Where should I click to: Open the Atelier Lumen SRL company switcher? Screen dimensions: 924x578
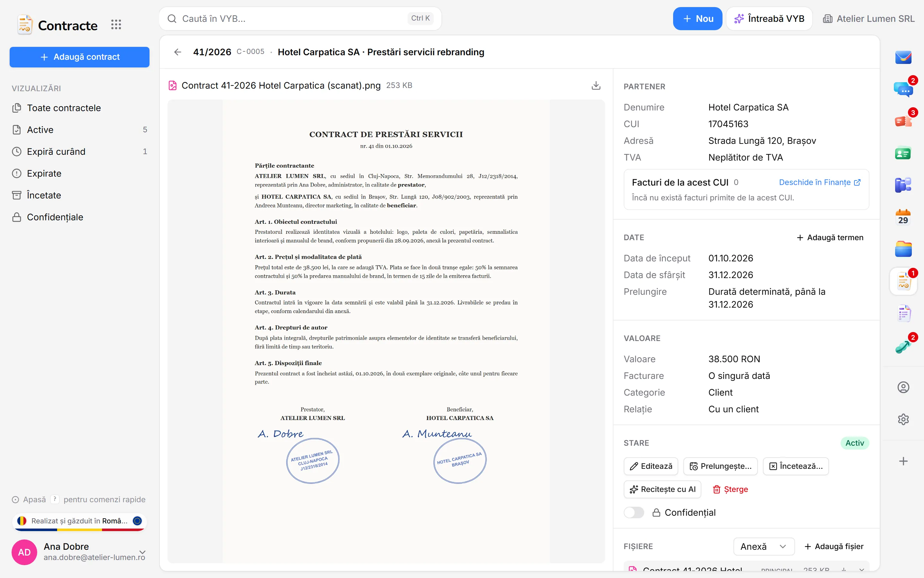coord(868,18)
